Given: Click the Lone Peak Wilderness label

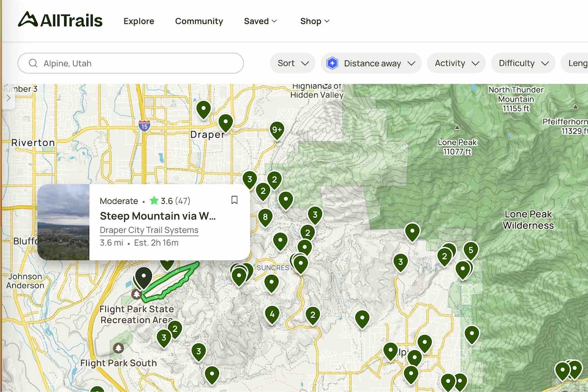Looking at the screenshot, I should (x=528, y=220).
